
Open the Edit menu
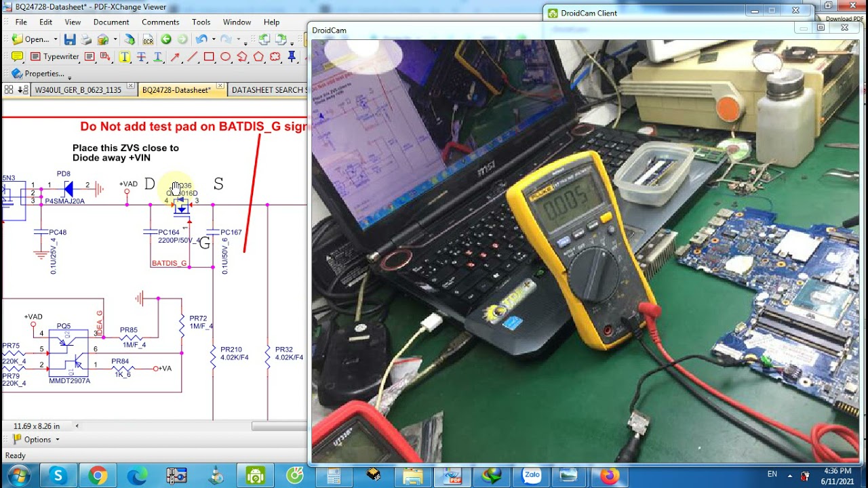click(45, 22)
